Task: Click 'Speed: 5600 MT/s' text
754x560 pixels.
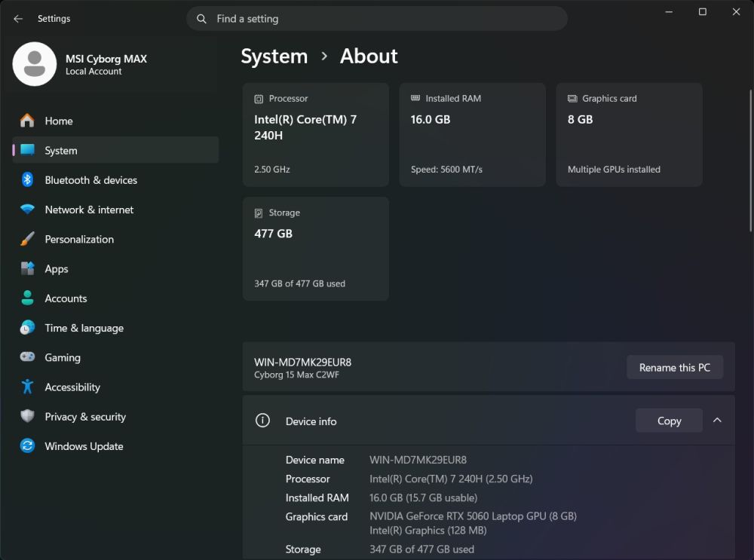Action: [x=446, y=169]
